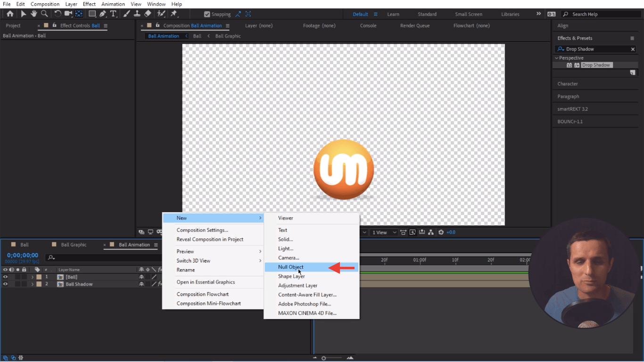Hide the Ball Shadow layer eye toggle
The width and height of the screenshot is (644, 362).
click(5, 284)
